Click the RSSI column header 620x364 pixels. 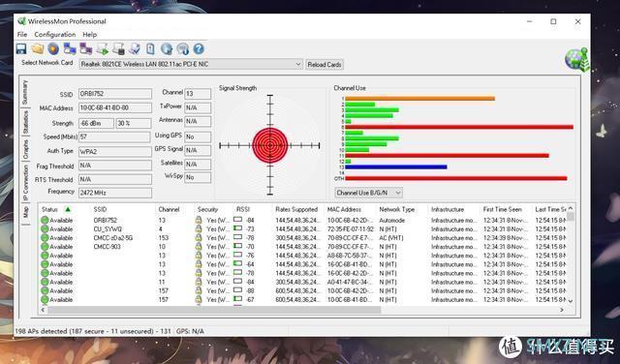(x=243, y=209)
